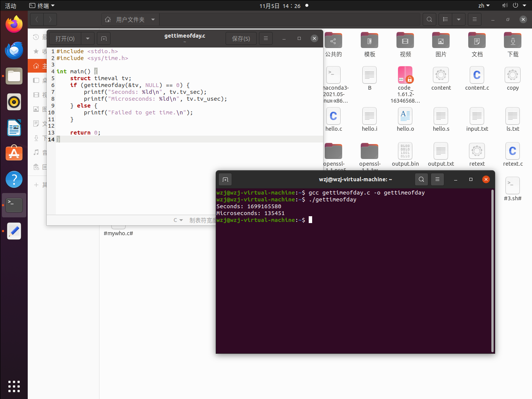
Task: Open the terminal hamburger menu
Action: pyautogui.click(x=437, y=179)
